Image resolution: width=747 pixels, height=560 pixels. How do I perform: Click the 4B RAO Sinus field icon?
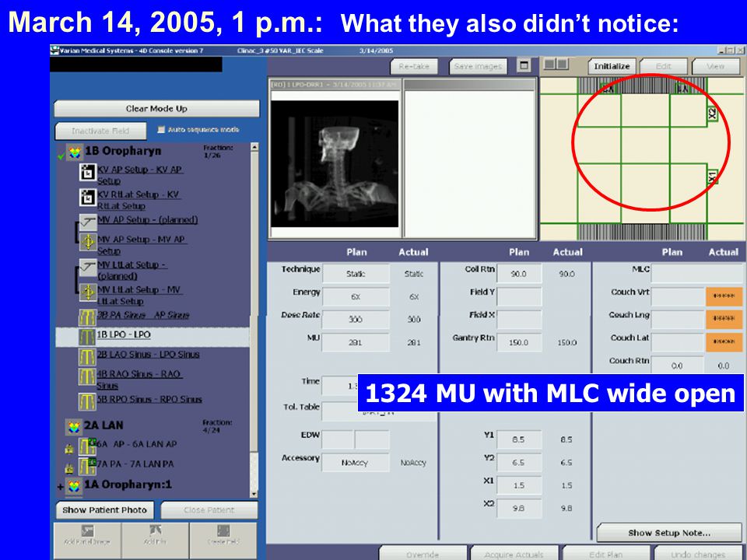pyautogui.click(x=87, y=376)
